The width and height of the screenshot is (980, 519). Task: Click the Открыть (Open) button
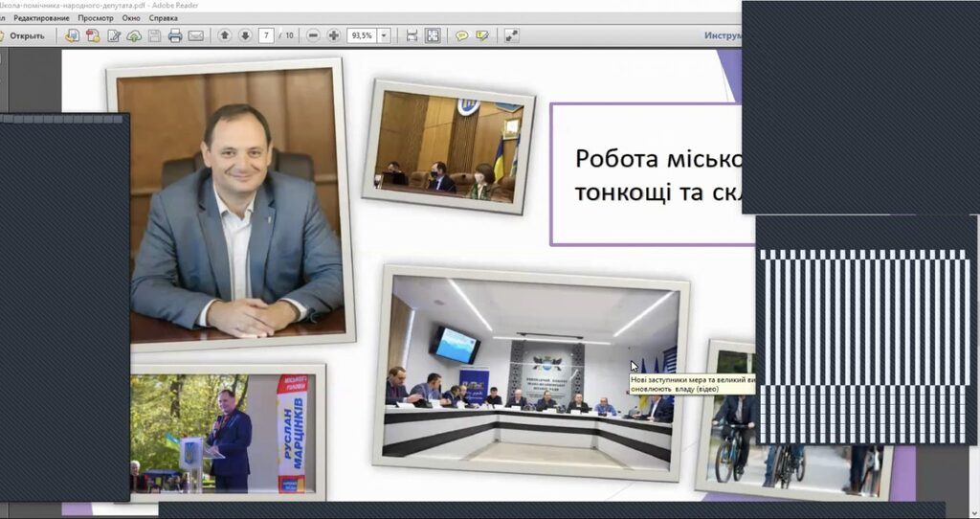[x=23, y=36]
